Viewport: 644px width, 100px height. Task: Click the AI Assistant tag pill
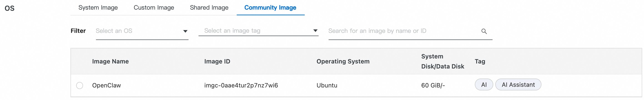pyautogui.click(x=518, y=85)
